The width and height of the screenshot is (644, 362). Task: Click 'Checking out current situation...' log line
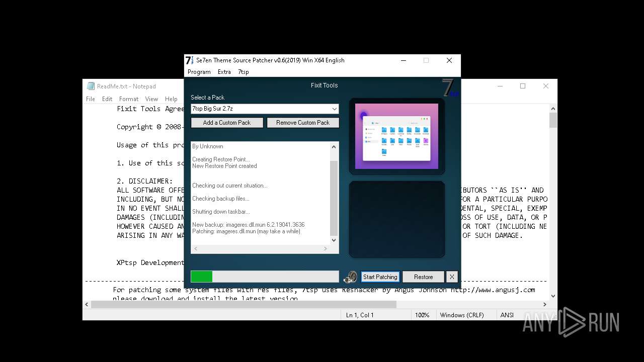pyautogui.click(x=230, y=186)
